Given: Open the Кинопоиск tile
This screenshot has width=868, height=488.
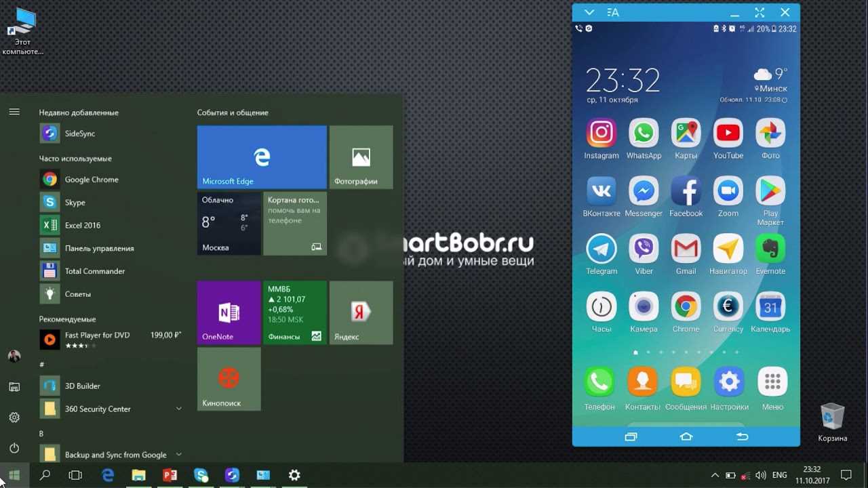Looking at the screenshot, I should click(229, 379).
